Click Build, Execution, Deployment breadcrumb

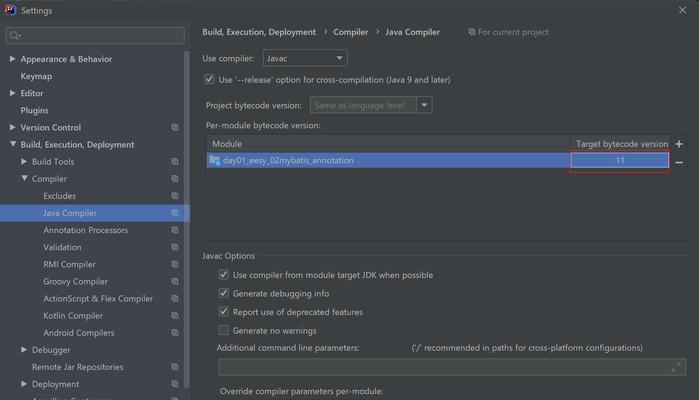click(259, 32)
